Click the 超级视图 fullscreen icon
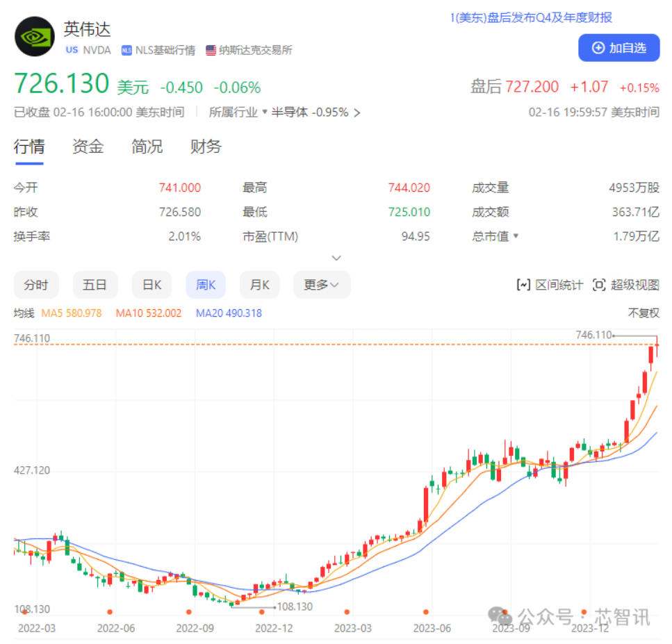 coord(599,285)
